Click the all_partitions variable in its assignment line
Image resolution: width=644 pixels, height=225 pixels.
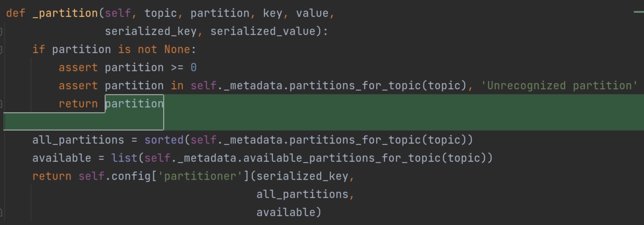(78, 140)
